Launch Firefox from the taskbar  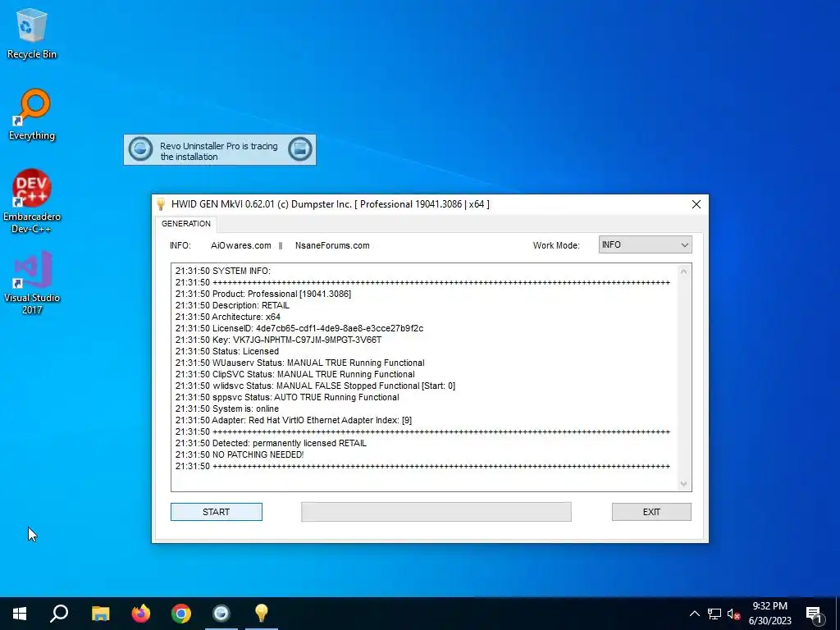[141, 614]
